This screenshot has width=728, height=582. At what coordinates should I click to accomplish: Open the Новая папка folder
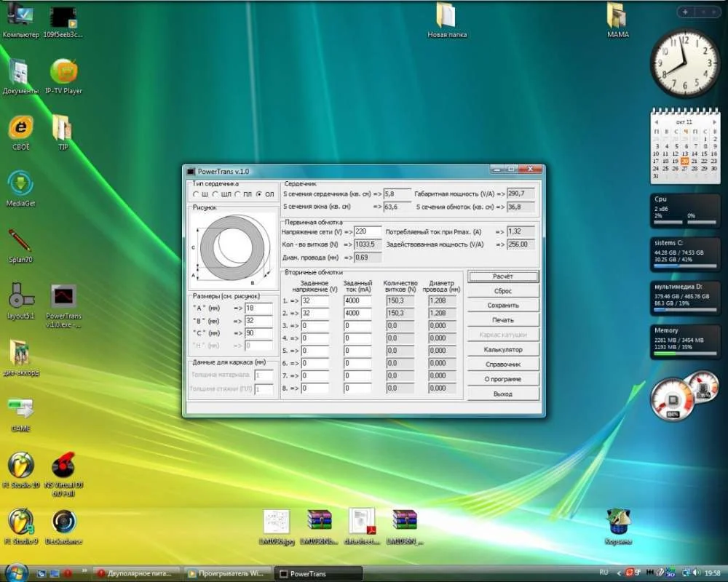(446, 15)
